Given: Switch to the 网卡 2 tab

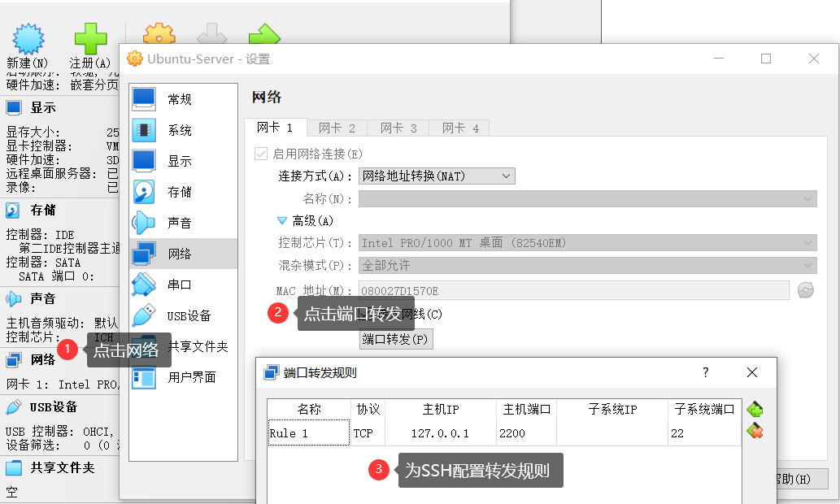Looking at the screenshot, I should 337,128.
